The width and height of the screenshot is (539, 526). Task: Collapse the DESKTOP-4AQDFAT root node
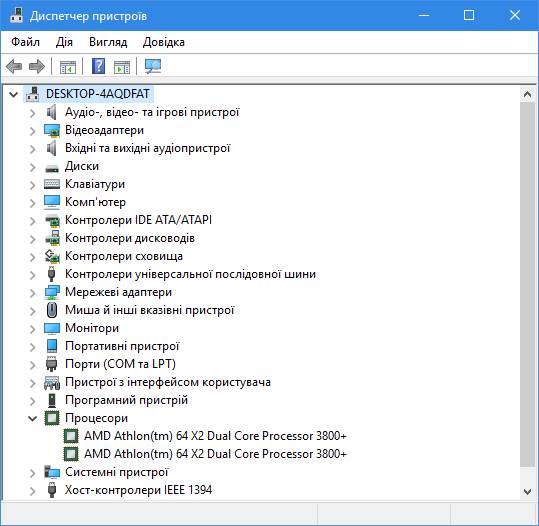click(13, 94)
